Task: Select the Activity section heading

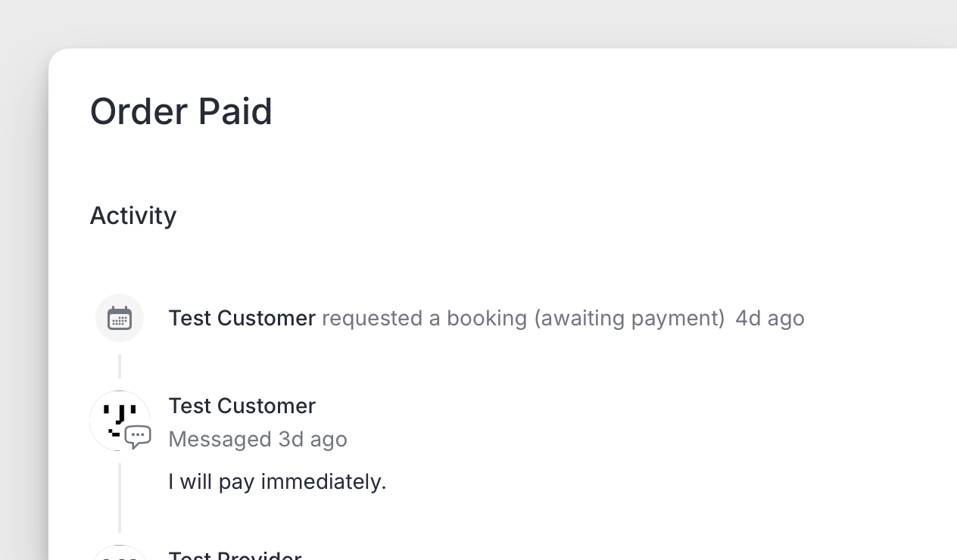Action: click(133, 216)
